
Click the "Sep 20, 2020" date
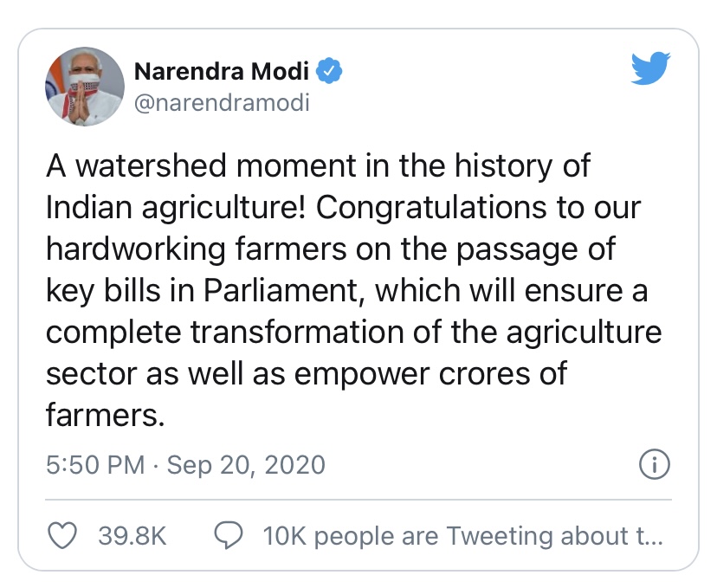(x=246, y=465)
